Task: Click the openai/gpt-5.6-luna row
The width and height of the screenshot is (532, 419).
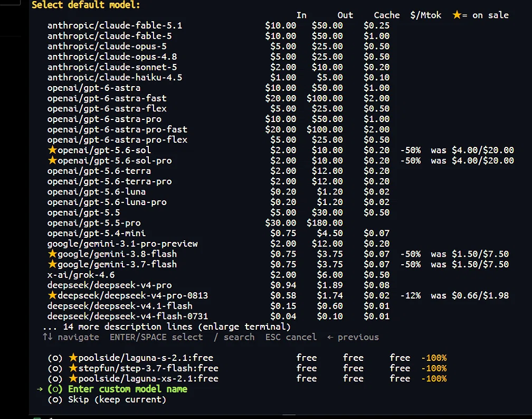Action: coord(218,192)
